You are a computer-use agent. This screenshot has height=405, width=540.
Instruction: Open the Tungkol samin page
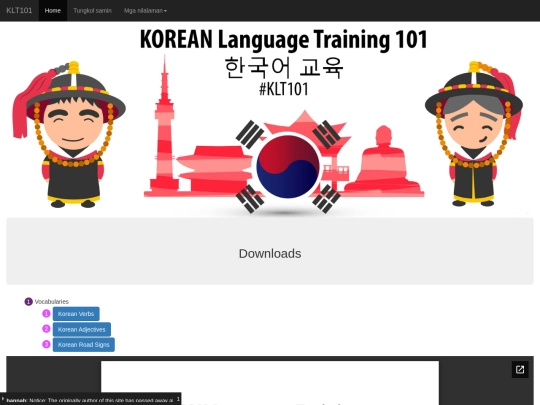coord(92,11)
